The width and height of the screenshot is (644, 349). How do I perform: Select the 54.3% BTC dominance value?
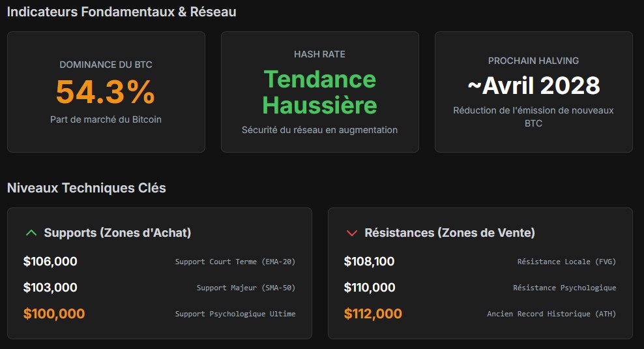(x=106, y=92)
